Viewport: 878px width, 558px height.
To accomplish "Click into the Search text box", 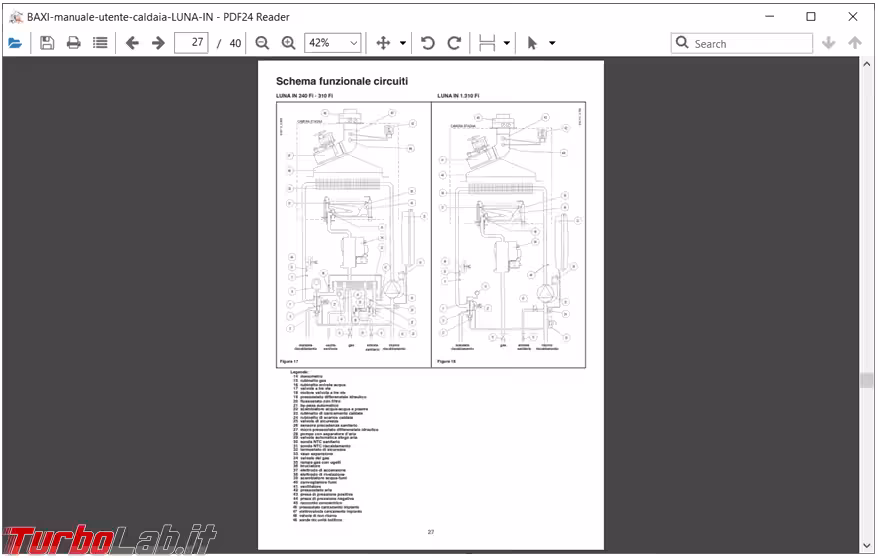I will pos(750,43).
